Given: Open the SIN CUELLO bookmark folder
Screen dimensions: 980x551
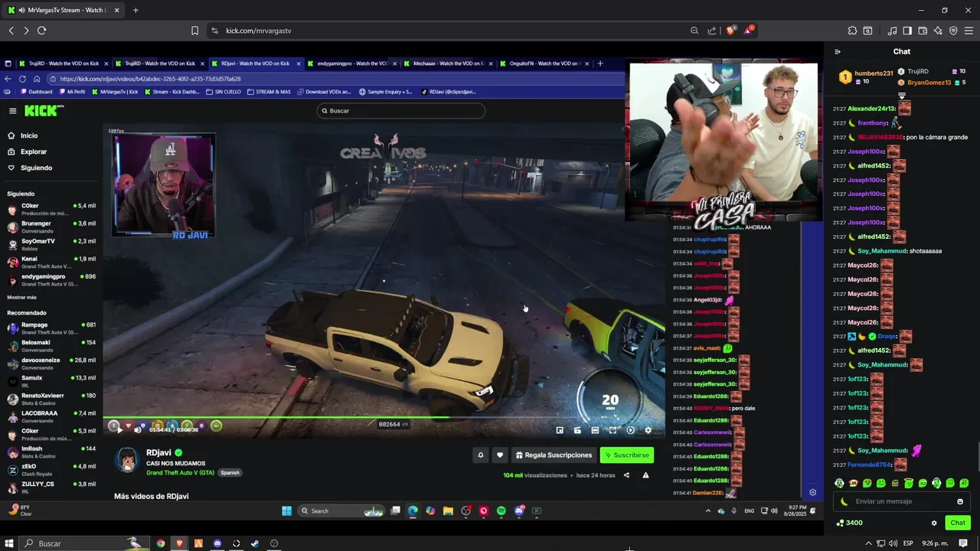Looking at the screenshot, I should [224, 92].
